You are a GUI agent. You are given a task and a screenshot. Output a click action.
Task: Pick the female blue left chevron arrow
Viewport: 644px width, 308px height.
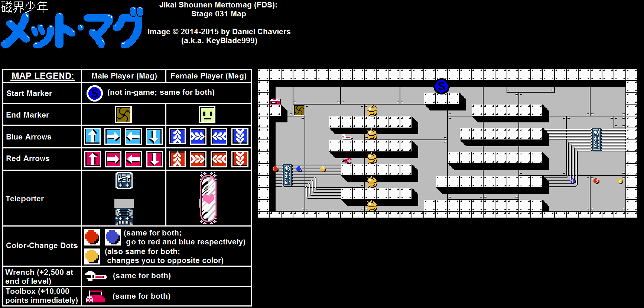click(219, 137)
